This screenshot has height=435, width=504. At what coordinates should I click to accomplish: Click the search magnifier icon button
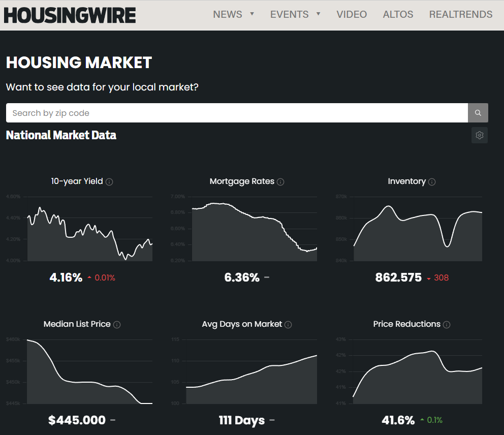coord(478,113)
